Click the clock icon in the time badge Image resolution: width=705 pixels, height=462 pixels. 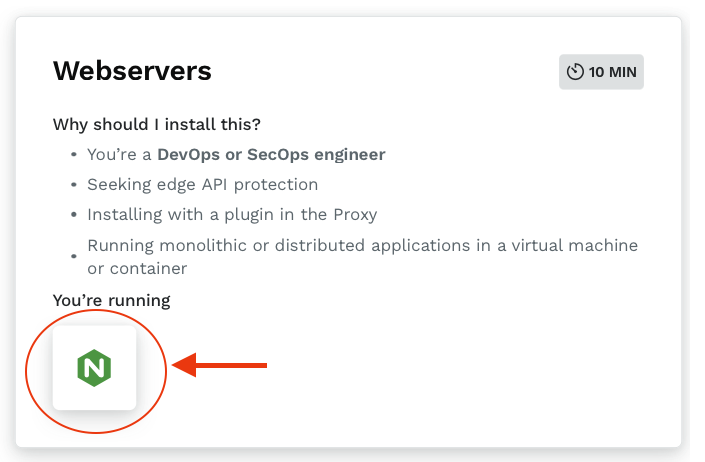pos(574,72)
